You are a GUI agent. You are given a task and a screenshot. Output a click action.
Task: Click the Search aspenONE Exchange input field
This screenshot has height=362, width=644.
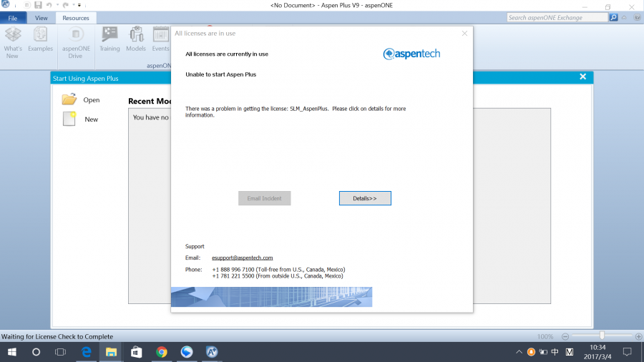[x=557, y=18]
